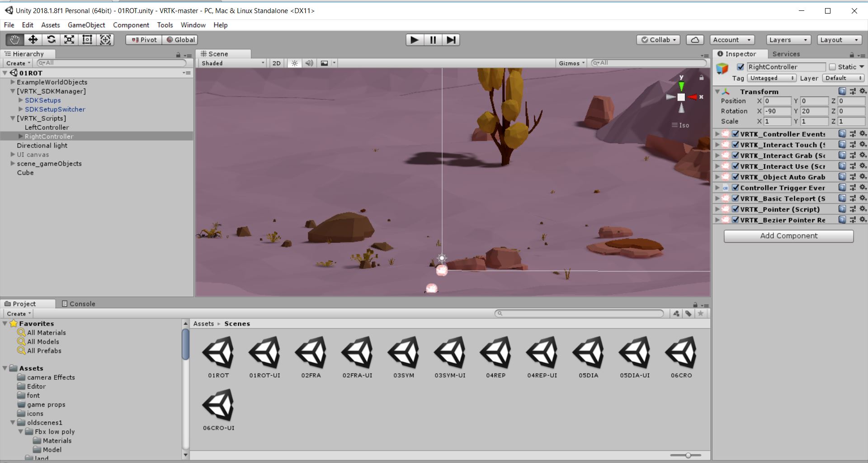Toggle 2D scene view
868x463 pixels.
coord(277,63)
